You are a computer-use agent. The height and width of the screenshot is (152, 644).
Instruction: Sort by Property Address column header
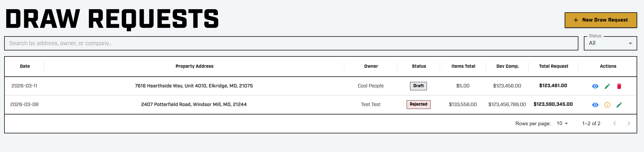194,66
